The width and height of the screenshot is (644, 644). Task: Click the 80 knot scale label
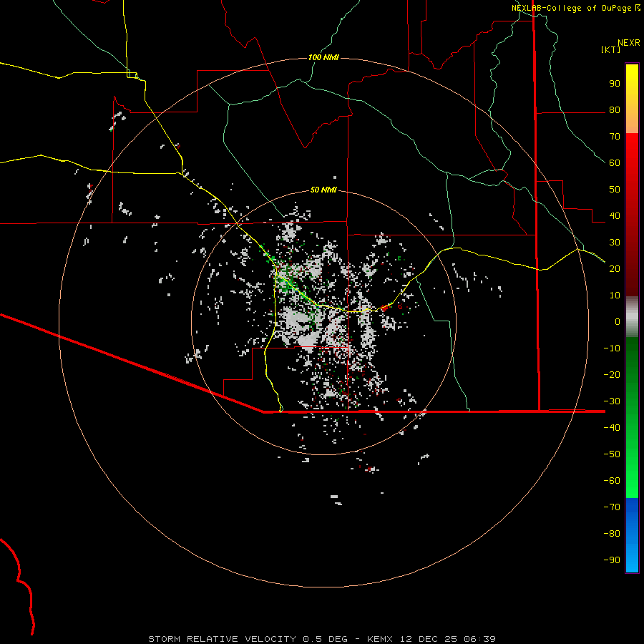point(615,109)
